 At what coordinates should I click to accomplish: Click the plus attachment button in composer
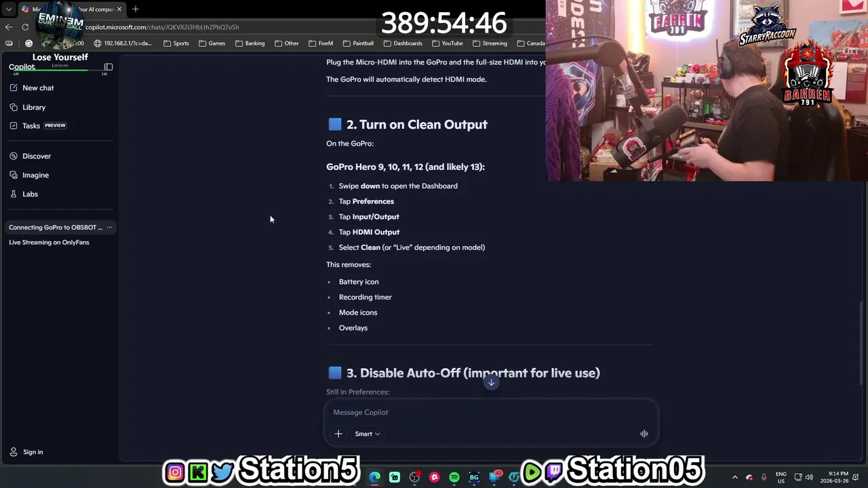[338, 434]
